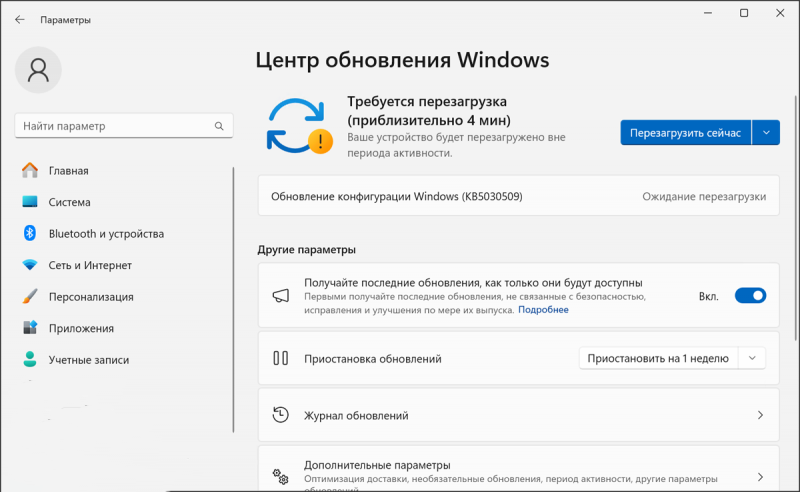Follow the Подробнее link
This screenshot has width=800, height=492.
coord(543,310)
